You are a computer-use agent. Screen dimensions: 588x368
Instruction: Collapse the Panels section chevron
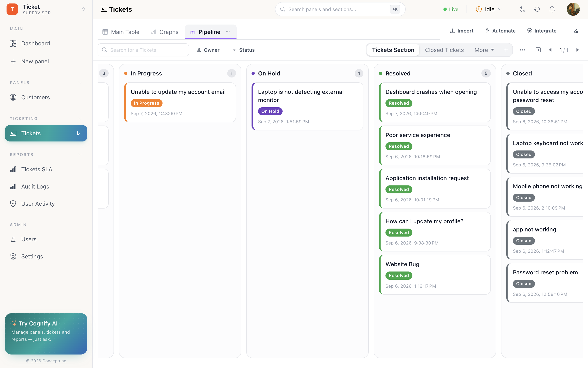[x=80, y=83]
